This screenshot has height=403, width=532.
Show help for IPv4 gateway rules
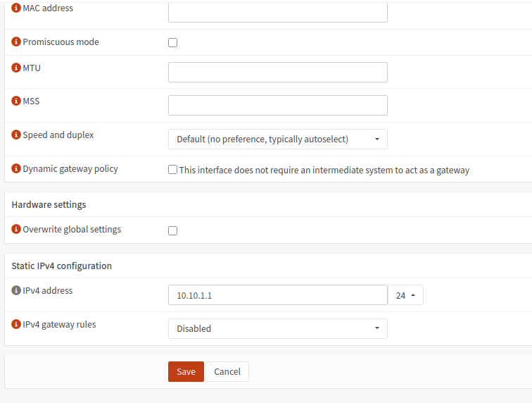[16, 325]
